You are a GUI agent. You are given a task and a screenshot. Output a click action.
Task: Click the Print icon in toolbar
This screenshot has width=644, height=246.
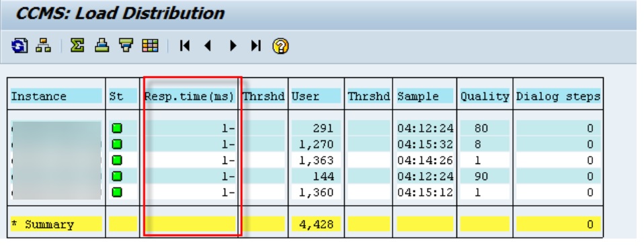click(x=102, y=46)
